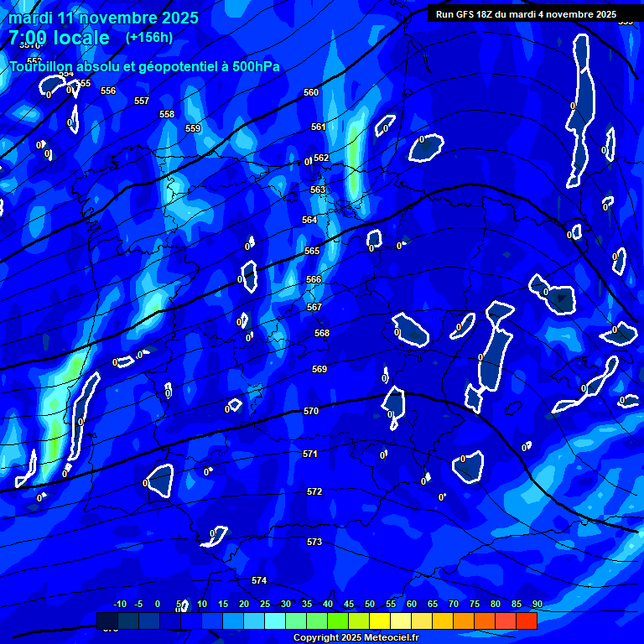Click the 7:00 locale time label
The image size is (644, 644).
59,38
